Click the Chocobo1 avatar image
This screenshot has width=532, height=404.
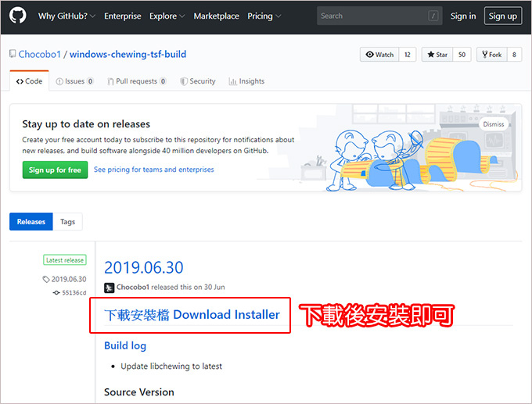click(x=109, y=288)
